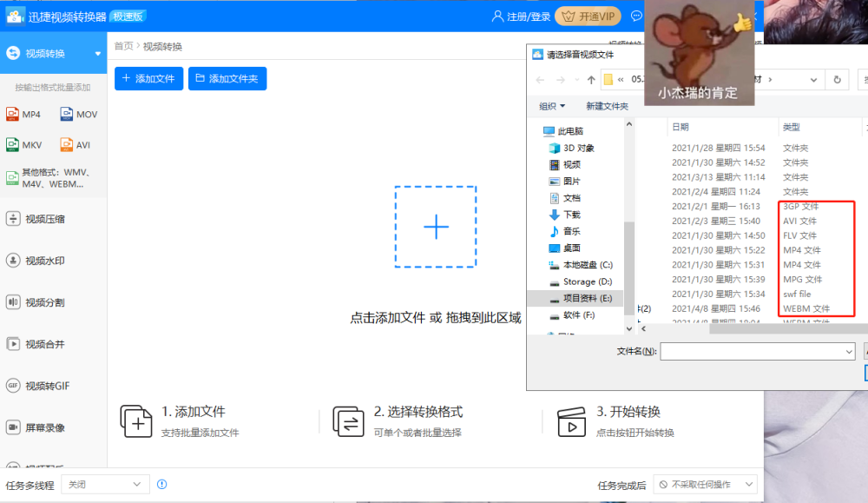Viewport: 868px width, 503px height.
Task: Open the 任务完成后 dropdown showing 不采取任何操作
Action: pyautogui.click(x=704, y=484)
